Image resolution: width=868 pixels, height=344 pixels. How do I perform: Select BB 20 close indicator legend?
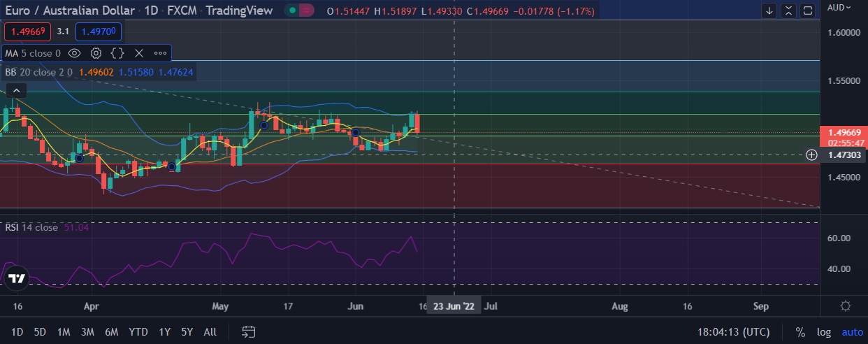(x=40, y=71)
